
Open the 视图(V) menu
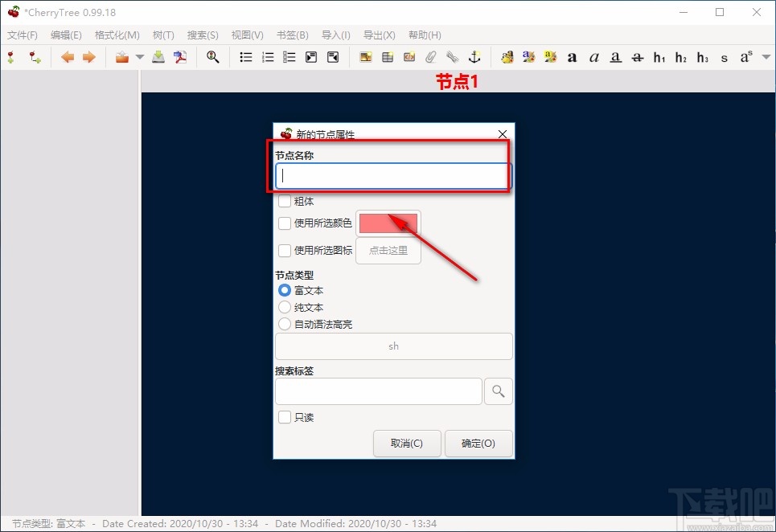coord(248,35)
